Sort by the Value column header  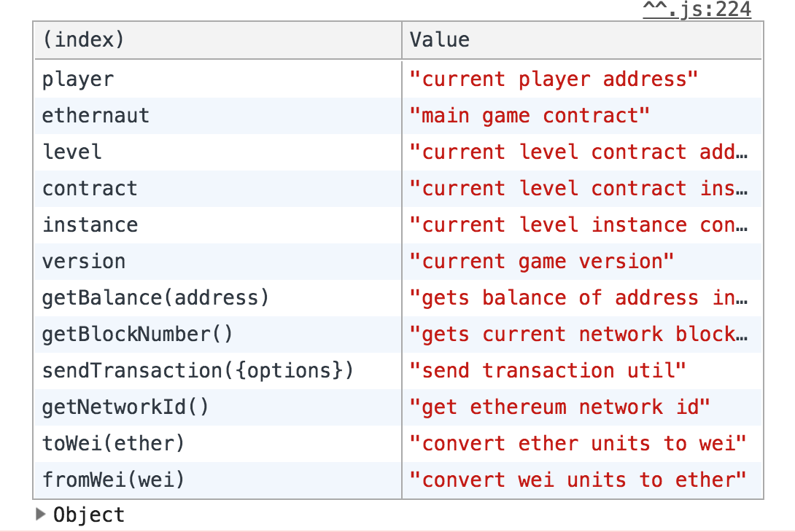click(583, 40)
